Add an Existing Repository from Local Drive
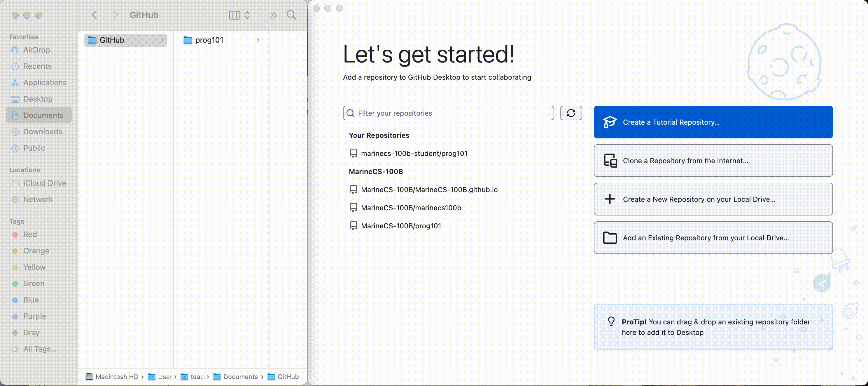Screen dimensions: 868x386 713,238
